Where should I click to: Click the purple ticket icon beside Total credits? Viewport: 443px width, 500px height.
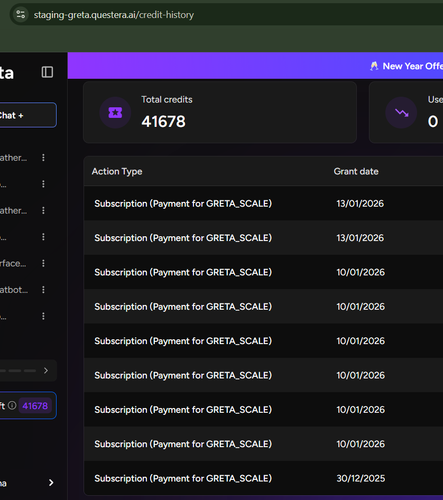[x=115, y=113]
